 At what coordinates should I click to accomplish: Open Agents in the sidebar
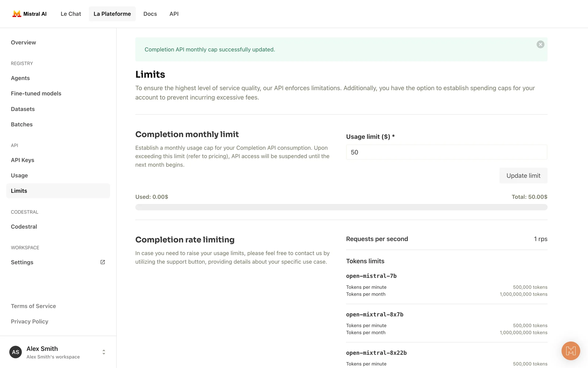21,78
